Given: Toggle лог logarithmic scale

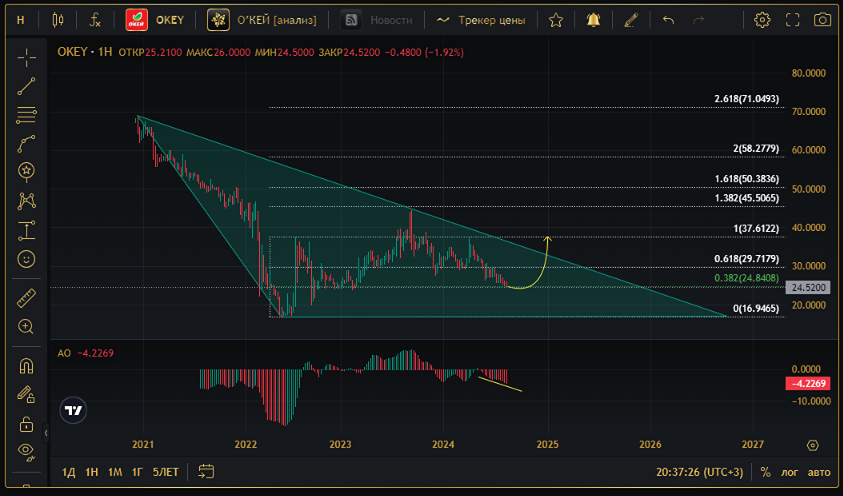Looking at the screenshot, I should coord(789,472).
